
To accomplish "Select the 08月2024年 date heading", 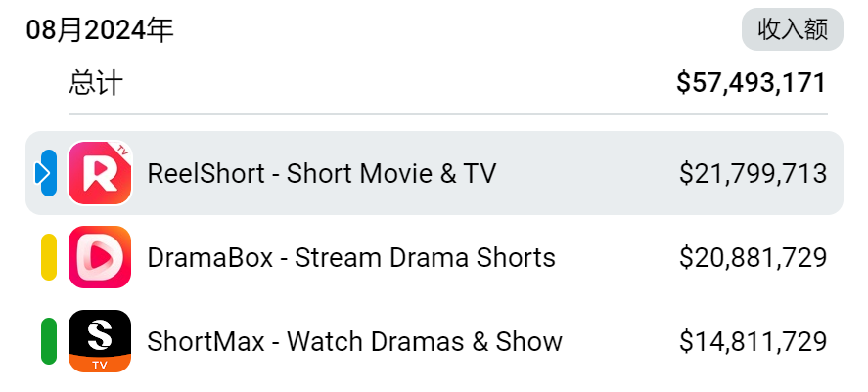I will pos(100,30).
